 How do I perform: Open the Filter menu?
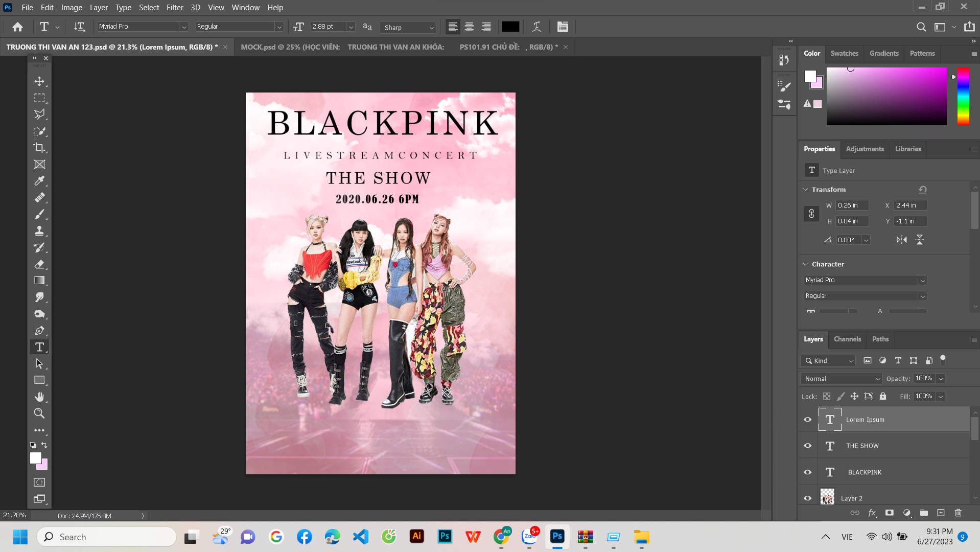(175, 7)
